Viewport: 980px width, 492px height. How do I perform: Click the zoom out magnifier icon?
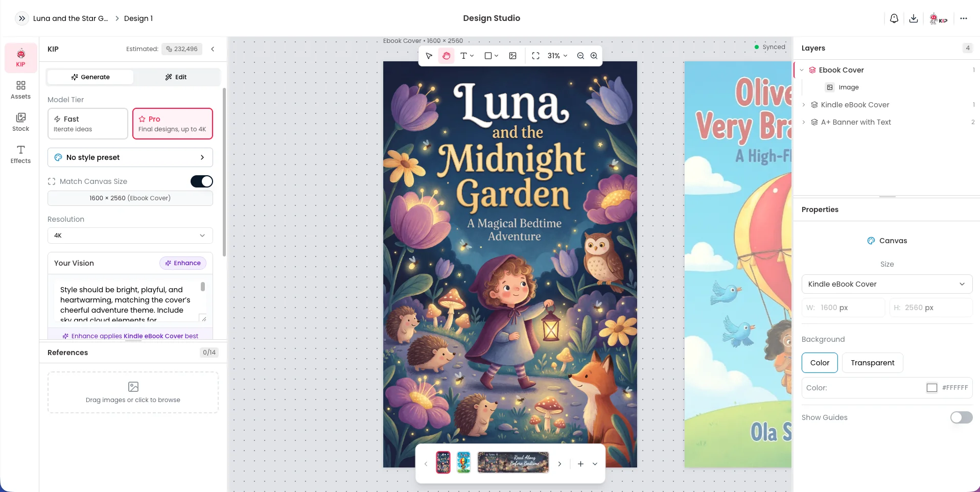pyautogui.click(x=580, y=56)
